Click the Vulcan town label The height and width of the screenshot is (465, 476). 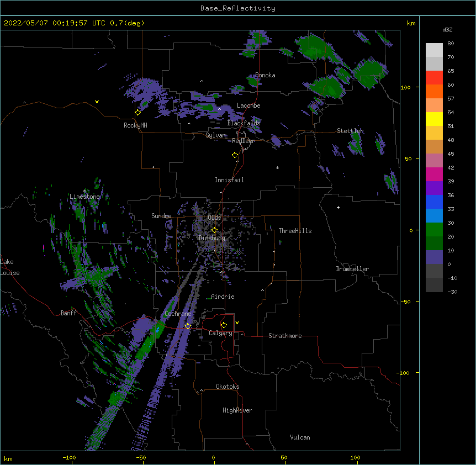coord(300,437)
